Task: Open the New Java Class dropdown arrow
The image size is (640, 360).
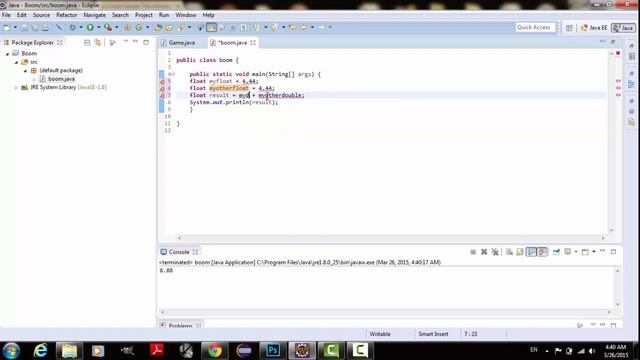Action: coord(147,27)
